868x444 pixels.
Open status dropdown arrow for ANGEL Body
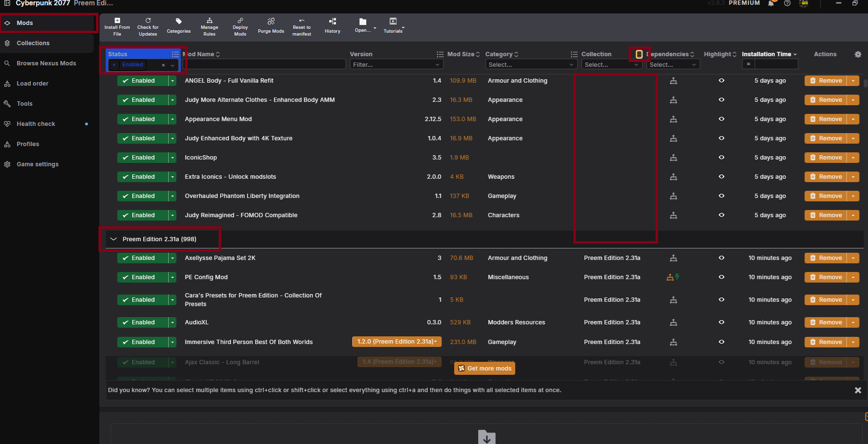pyautogui.click(x=173, y=81)
